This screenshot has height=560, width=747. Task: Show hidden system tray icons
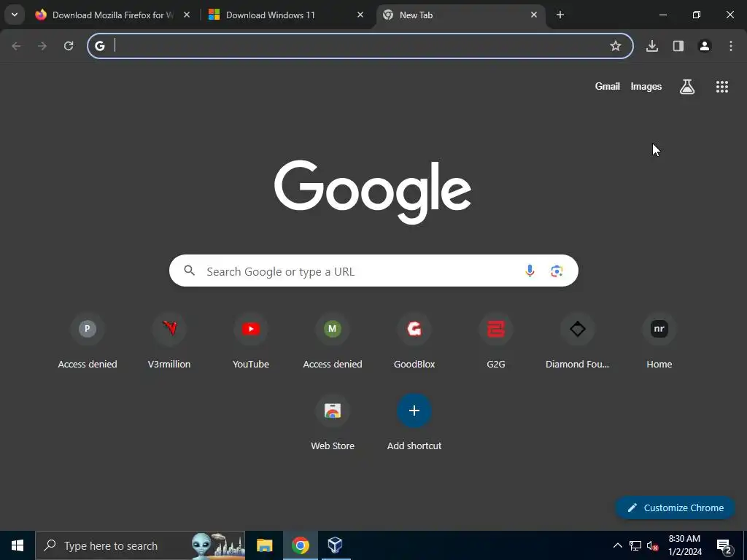617,545
